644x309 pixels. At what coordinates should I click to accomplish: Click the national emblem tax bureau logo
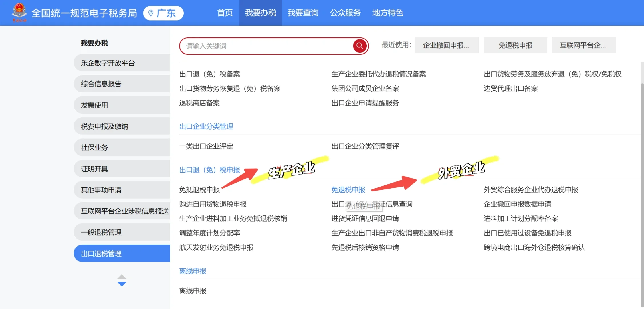[x=19, y=13]
